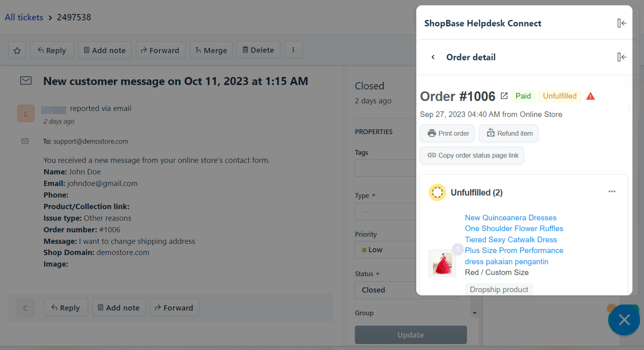Click the red warning triangle icon
Viewport: 644px width, 350px height.
click(590, 96)
